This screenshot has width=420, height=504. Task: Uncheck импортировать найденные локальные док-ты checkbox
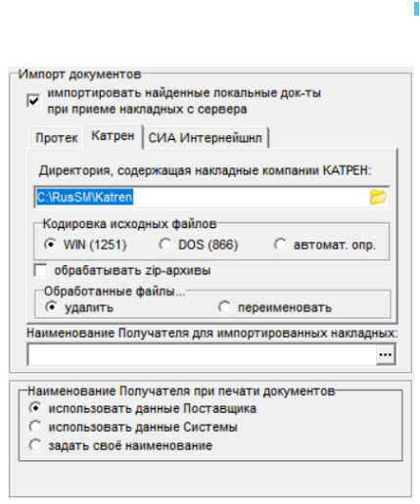pyautogui.click(x=33, y=101)
